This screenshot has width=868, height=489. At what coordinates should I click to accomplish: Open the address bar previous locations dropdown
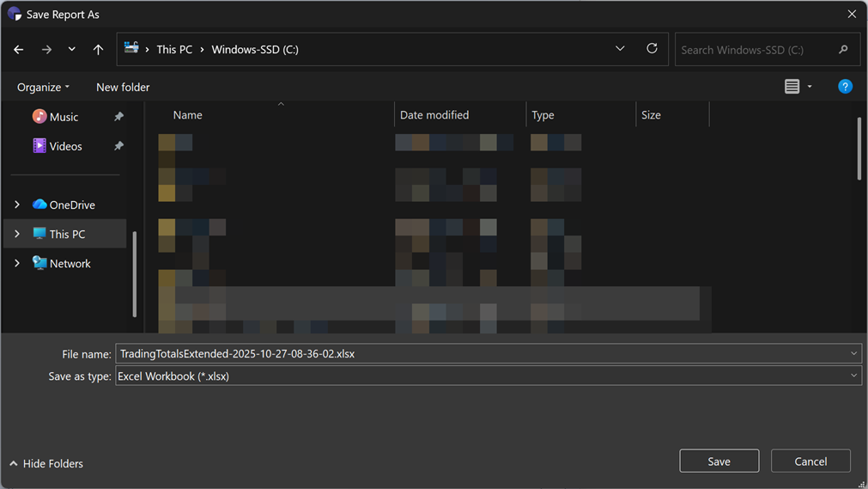tap(620, 49)
